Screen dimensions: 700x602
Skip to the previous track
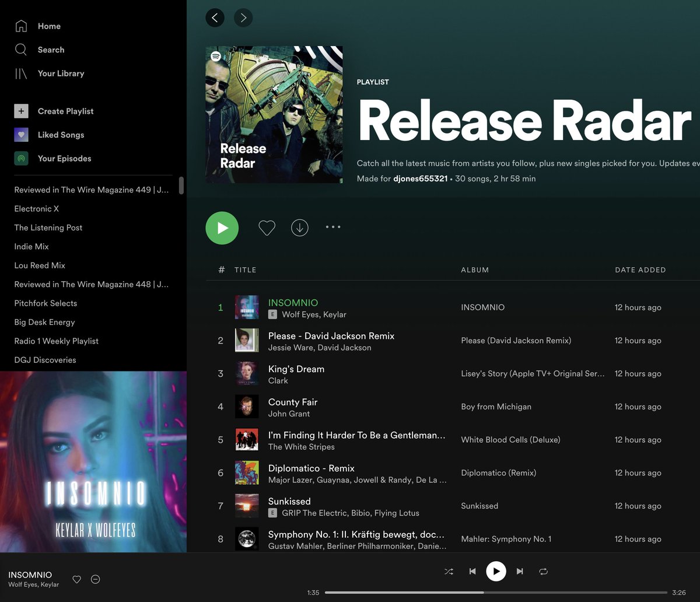473,572
